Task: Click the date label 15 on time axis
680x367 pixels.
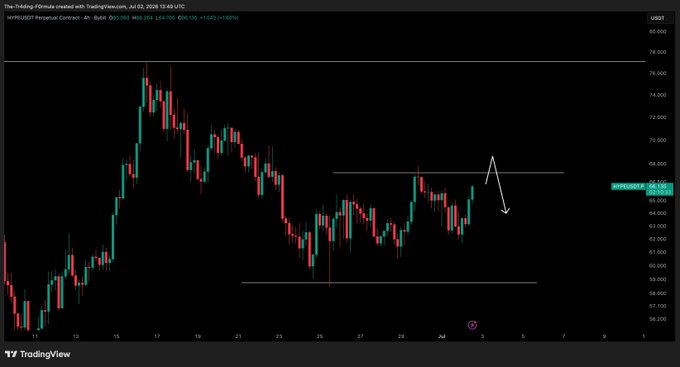Action: pos(116,336)
